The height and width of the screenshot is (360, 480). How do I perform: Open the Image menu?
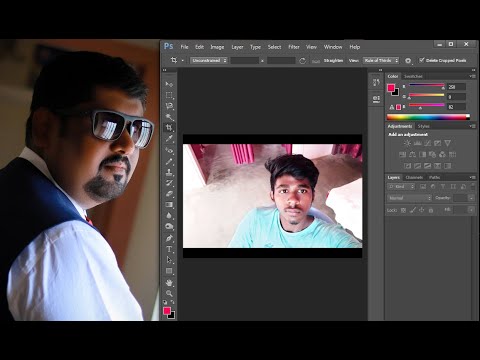pyautogui.click(x=217, y=47)
